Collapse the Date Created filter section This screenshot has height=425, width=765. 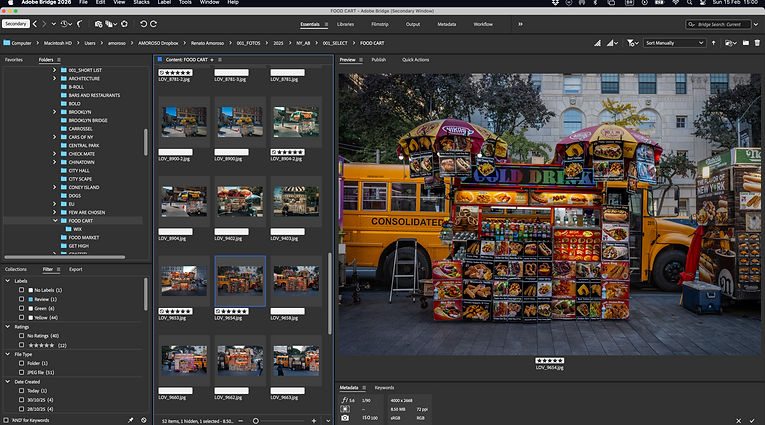pos(7,382)
